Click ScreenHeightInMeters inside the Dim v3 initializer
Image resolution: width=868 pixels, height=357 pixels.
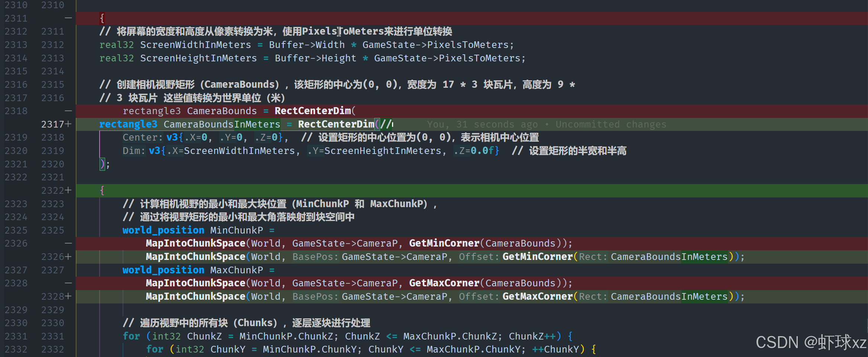coord(383,151)
